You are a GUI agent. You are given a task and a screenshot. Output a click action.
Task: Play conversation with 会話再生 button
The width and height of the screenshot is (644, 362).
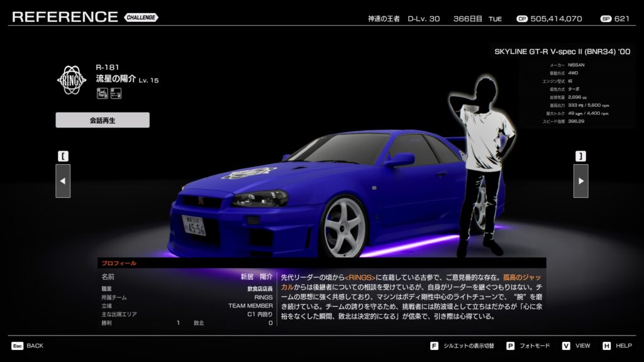click(x=103, y=120)
